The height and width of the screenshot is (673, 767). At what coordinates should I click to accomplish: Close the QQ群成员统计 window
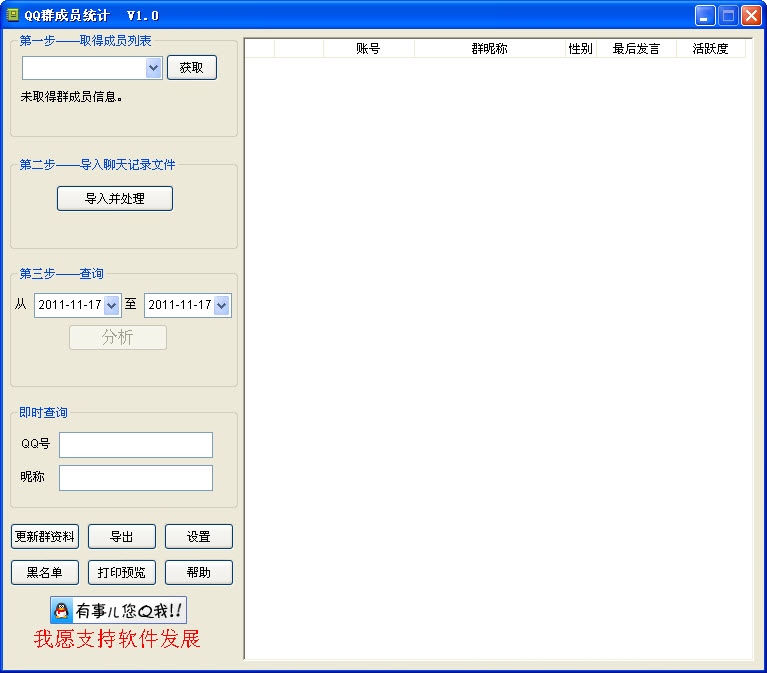751,16
